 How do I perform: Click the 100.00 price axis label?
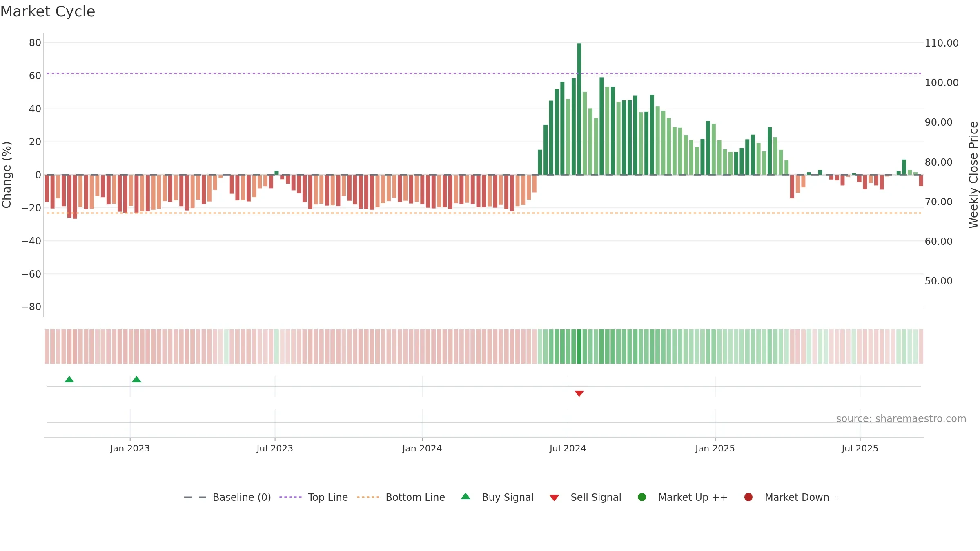pos(942,83)
